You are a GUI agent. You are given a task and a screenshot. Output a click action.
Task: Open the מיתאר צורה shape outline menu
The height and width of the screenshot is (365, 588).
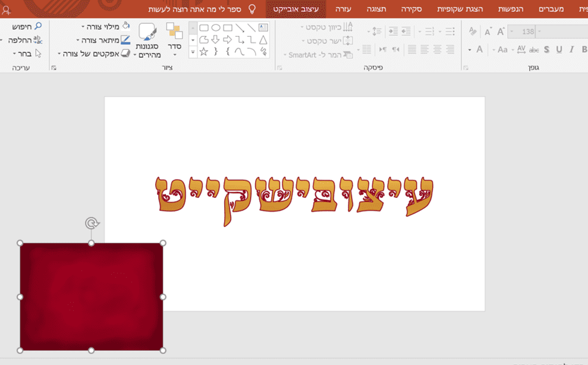tap(103, 40)
